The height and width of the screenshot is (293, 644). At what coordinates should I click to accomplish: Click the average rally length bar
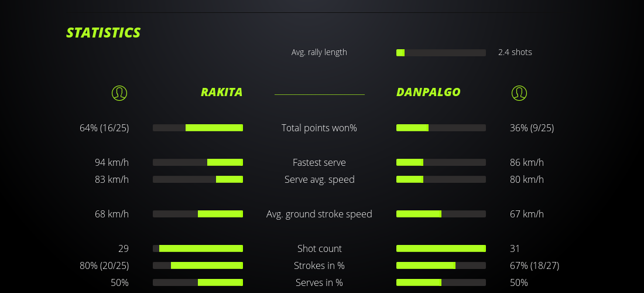(x=441, y=53)
